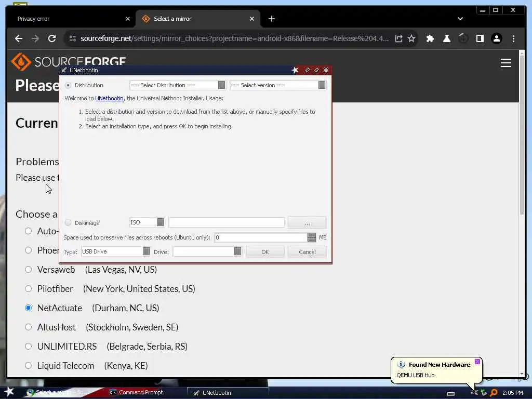Click the SourceForge logo
The image size is (532, 399).
click(x=68, y=61)
